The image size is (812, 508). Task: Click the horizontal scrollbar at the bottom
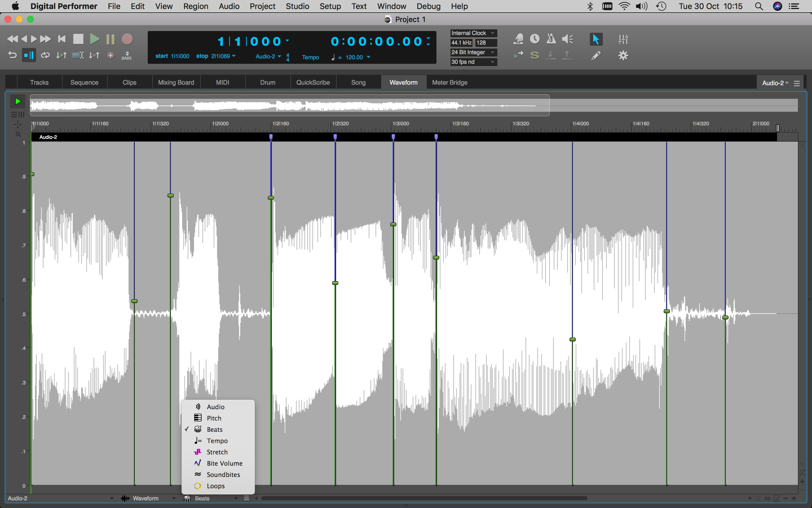click(424, 498)
